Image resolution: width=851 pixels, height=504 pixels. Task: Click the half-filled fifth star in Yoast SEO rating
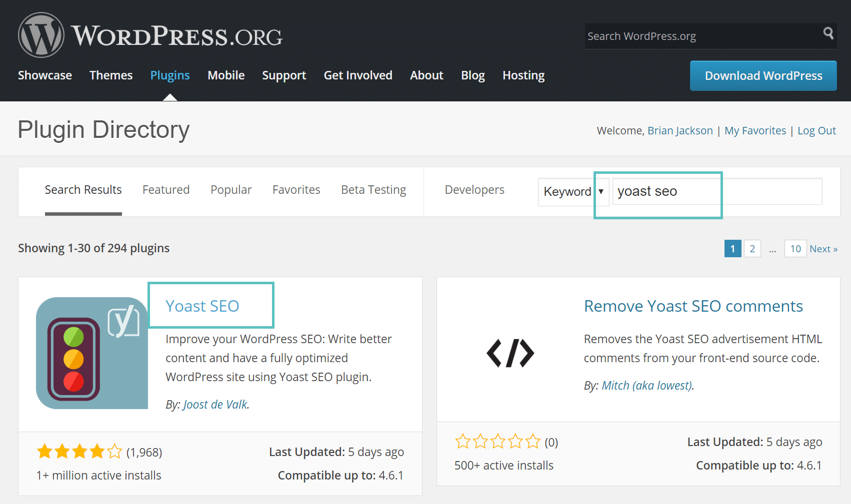tap(114, 451)
